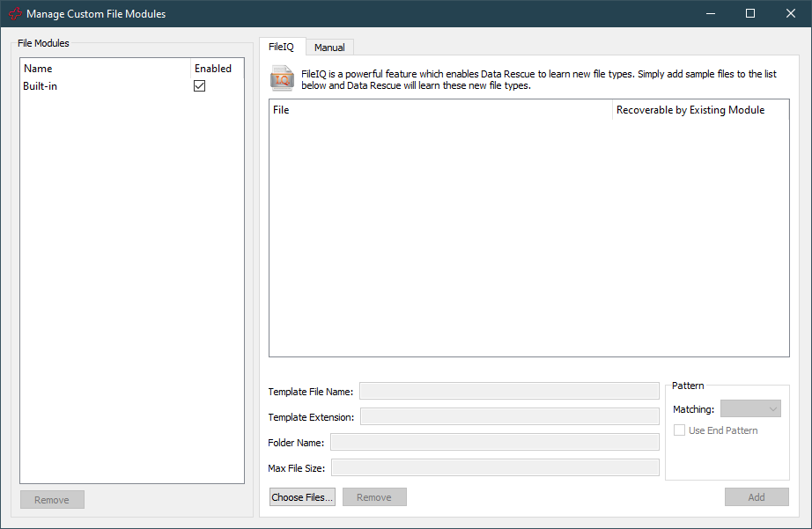Click Remove button next to Choose Files
812x529 pixels.
[x=374, y=497]
